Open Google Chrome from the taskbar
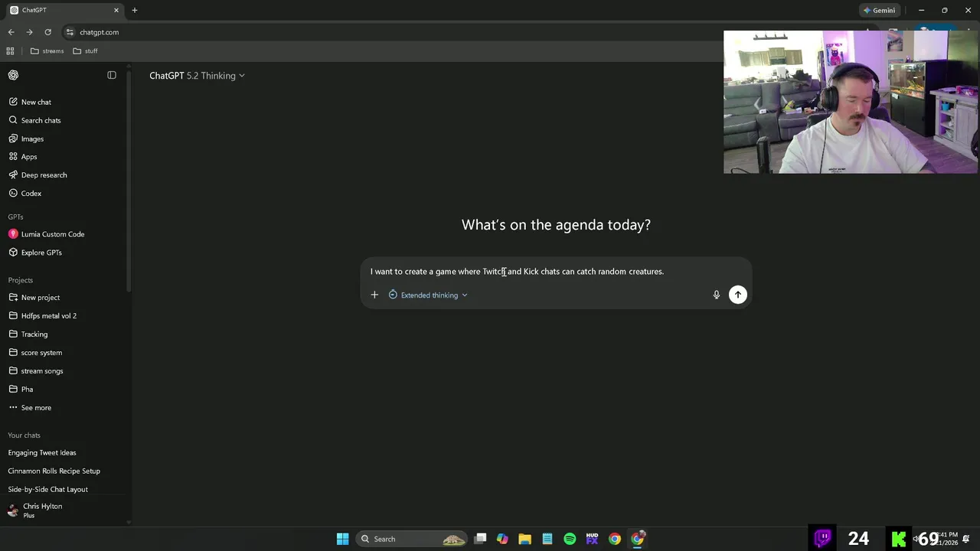 pyautogui.click(x=615, y=539)
